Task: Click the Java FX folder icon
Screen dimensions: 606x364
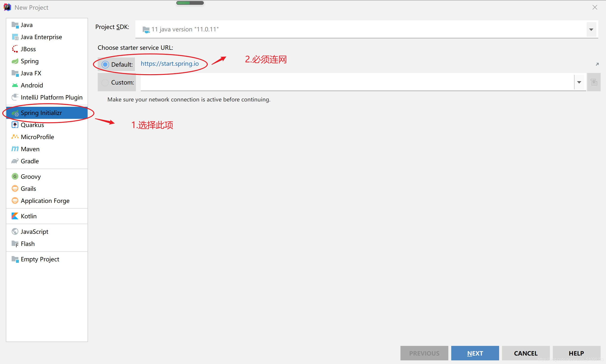Action: click(x=15, y=73)
